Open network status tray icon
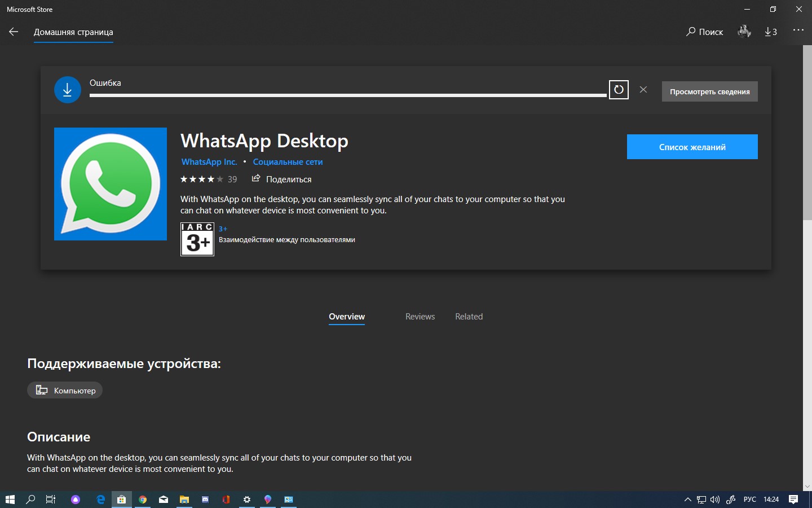812x508 pixels. coord(701,500)
